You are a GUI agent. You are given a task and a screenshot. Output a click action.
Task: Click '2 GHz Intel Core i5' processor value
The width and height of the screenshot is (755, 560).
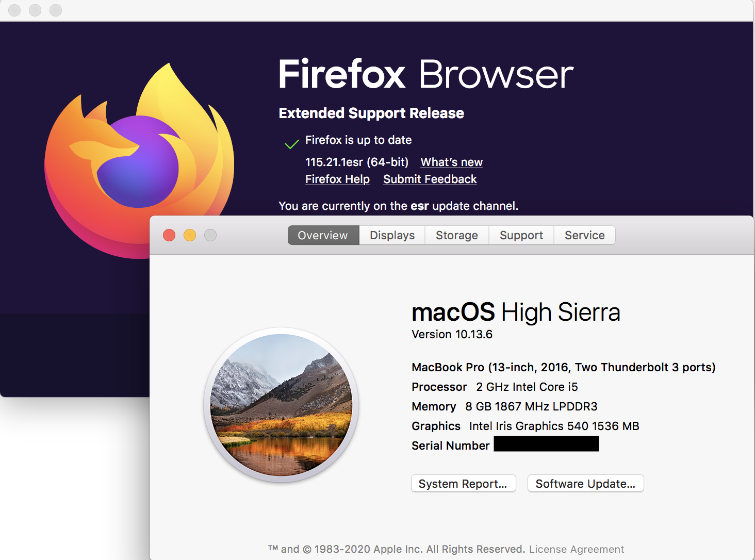point(527,387)
